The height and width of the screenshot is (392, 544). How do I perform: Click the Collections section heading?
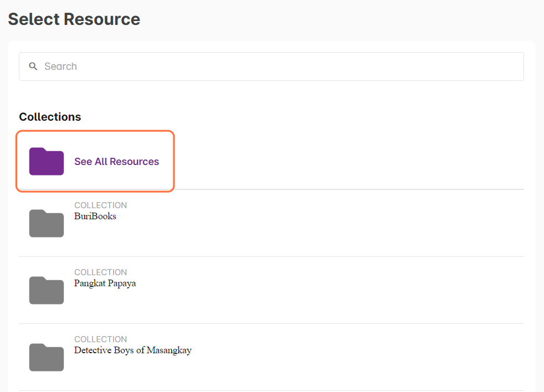point(50,117)
